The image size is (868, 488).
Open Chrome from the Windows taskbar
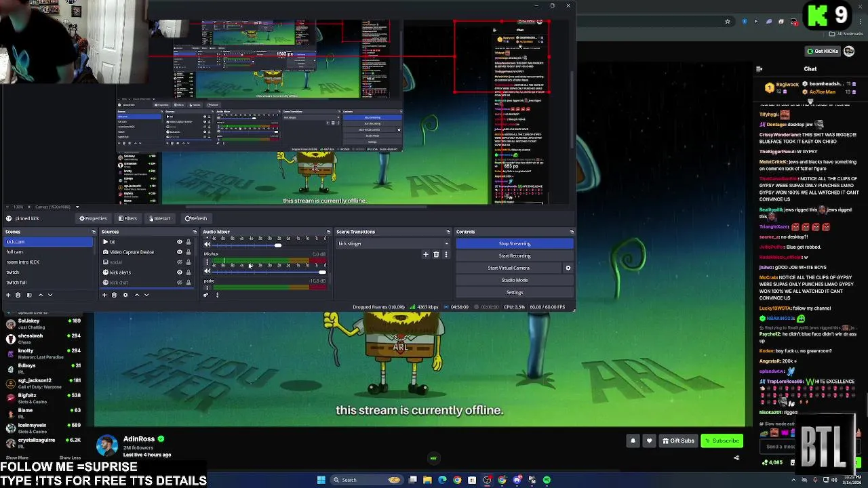pos(457,480)
